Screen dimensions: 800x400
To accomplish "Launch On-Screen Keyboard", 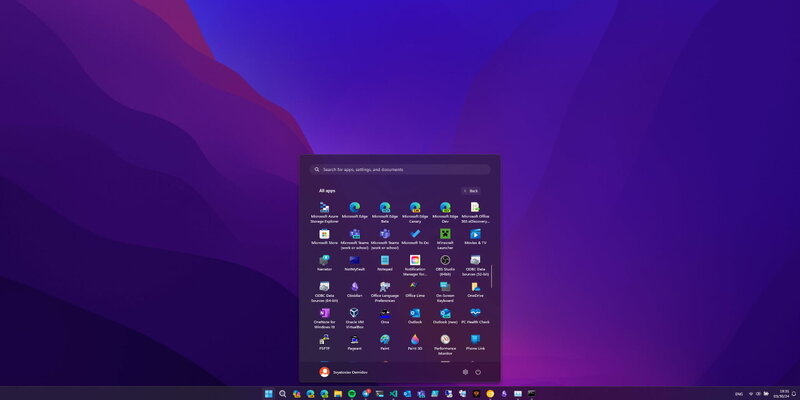I will (x=445, y=292).
